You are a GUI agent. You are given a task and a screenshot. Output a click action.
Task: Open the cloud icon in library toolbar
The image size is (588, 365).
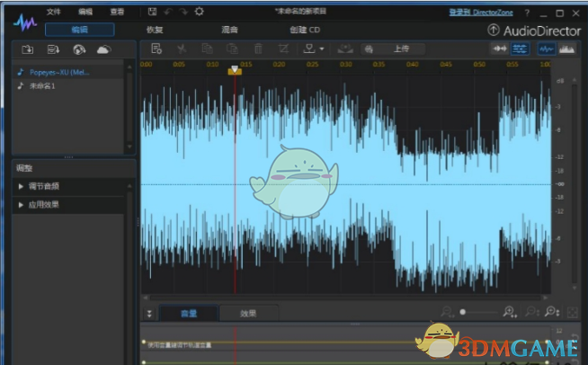[104, 49]
